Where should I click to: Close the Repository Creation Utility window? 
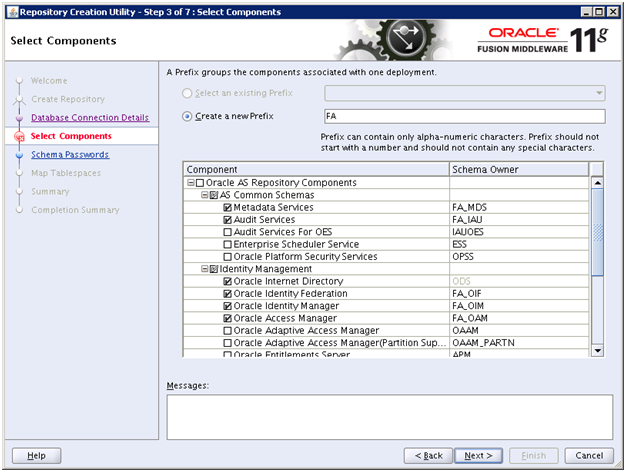(x=613, y=12)
